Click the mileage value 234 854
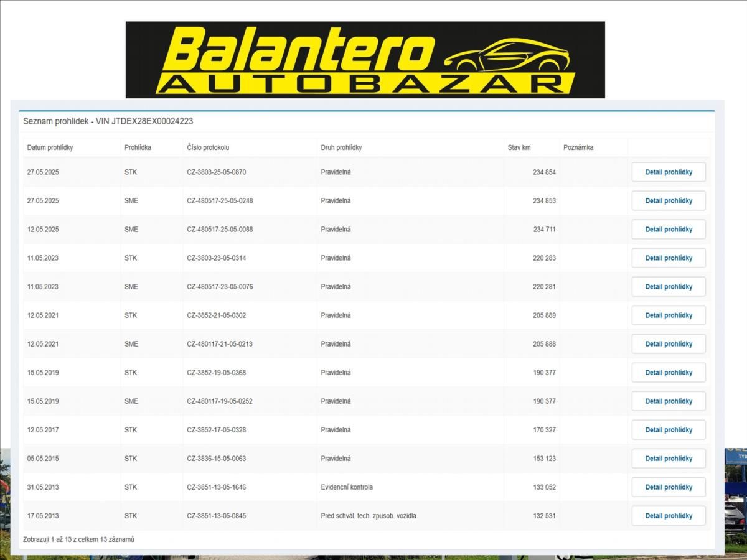Screen dimensions: 747x560 [544, 172]
